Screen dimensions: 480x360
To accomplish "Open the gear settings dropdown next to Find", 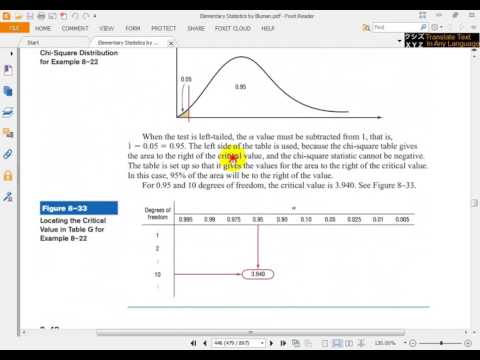I will 437,27.
